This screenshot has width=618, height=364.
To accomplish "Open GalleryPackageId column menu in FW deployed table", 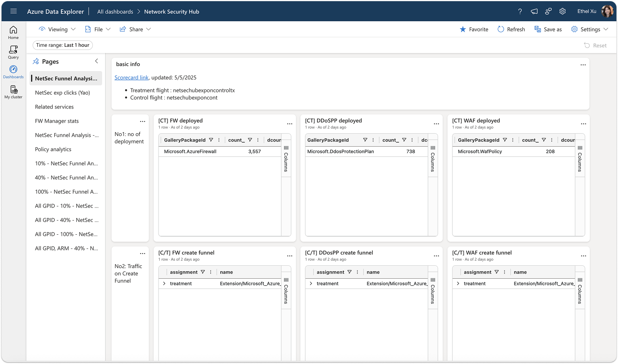I will [219, 140].
